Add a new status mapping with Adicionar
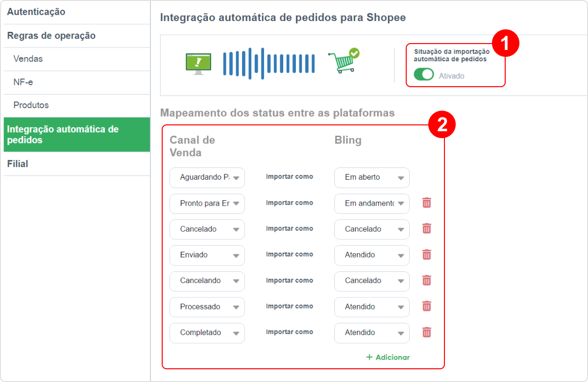 [388, 358]
